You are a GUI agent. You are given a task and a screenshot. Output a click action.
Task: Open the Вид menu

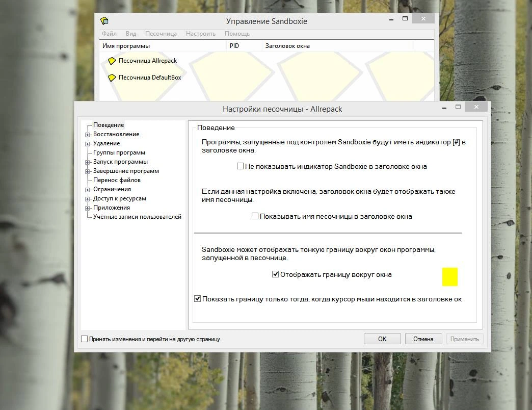point(131,34)
